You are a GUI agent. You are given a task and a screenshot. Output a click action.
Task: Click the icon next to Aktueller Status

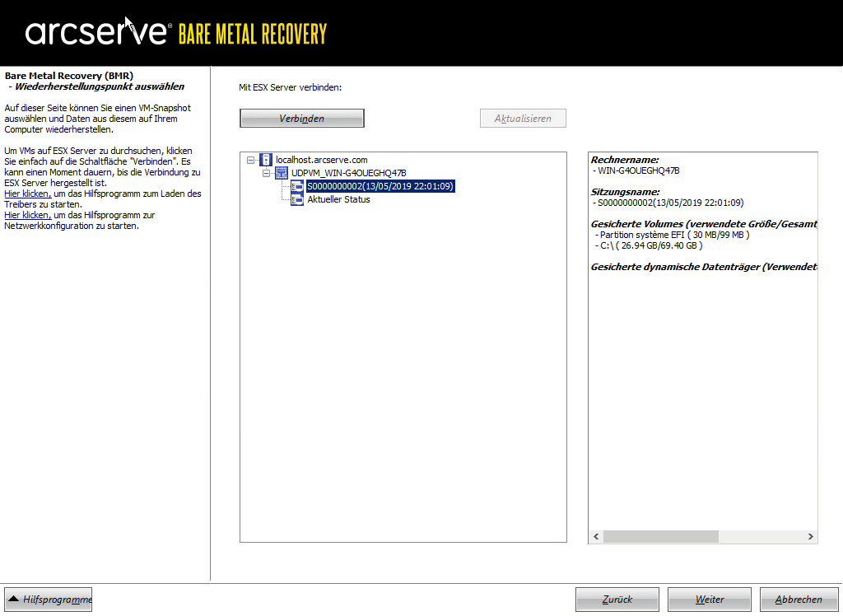pos(297,199)
